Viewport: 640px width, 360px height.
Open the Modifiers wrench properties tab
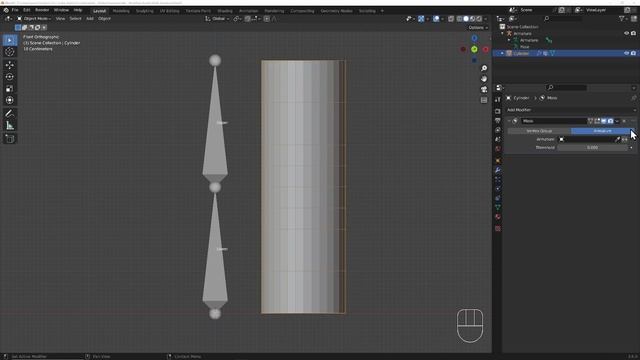click(x=498, y=170)
